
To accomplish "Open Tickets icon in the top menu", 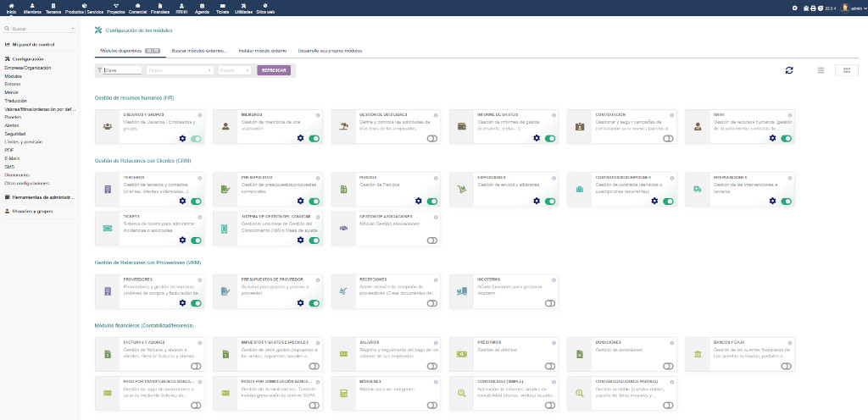I will click(220, 9).
